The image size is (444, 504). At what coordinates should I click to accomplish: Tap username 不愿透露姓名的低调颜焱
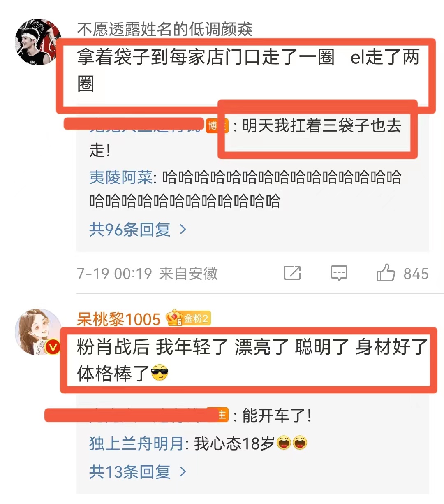(165, 29)
